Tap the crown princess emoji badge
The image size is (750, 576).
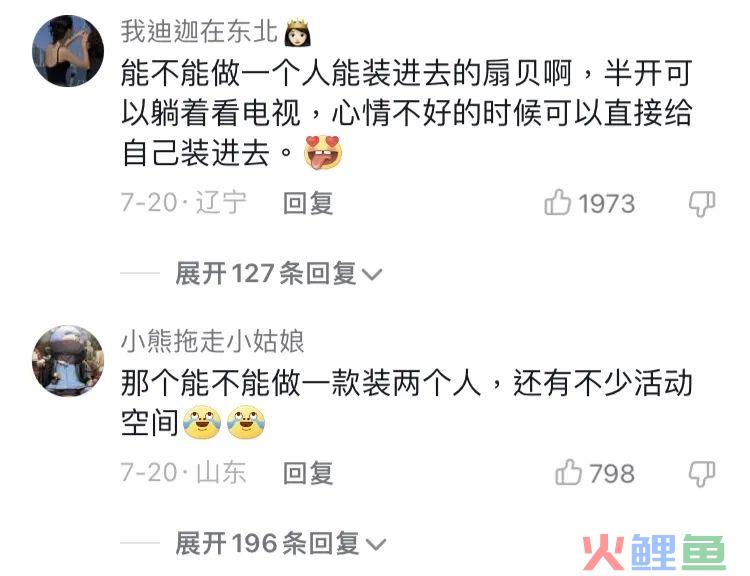tap(298, 33)
